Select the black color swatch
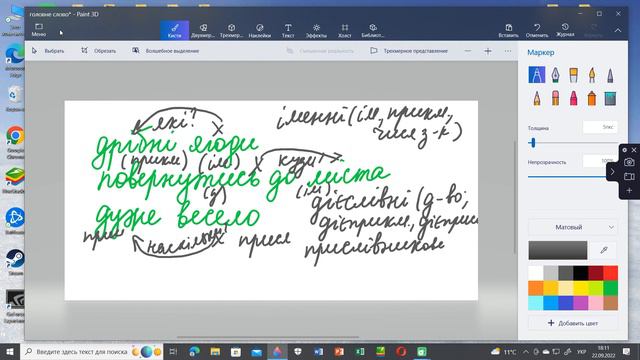This screenshot has height=360, width=640. (580, 273)
